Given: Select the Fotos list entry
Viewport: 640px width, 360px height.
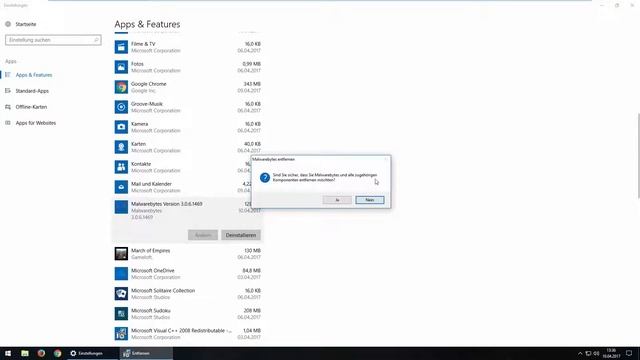Looking at the screenshot, I should [188, 67].
